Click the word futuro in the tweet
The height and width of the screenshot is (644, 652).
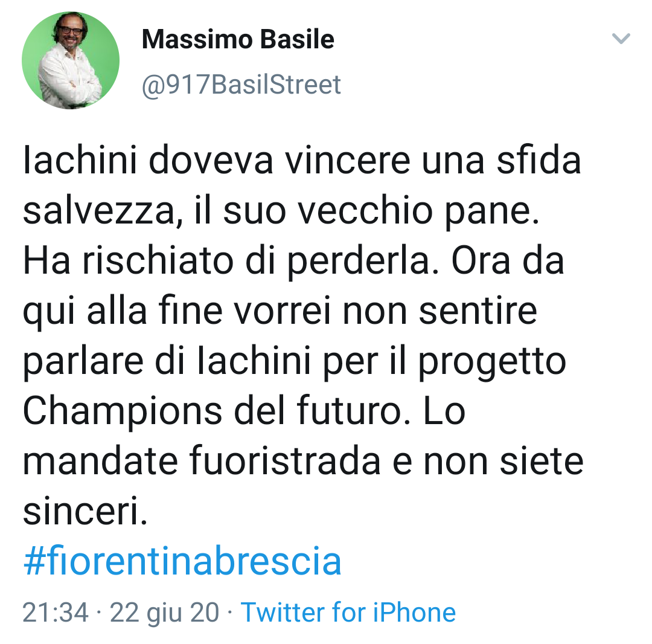[350, 411]
